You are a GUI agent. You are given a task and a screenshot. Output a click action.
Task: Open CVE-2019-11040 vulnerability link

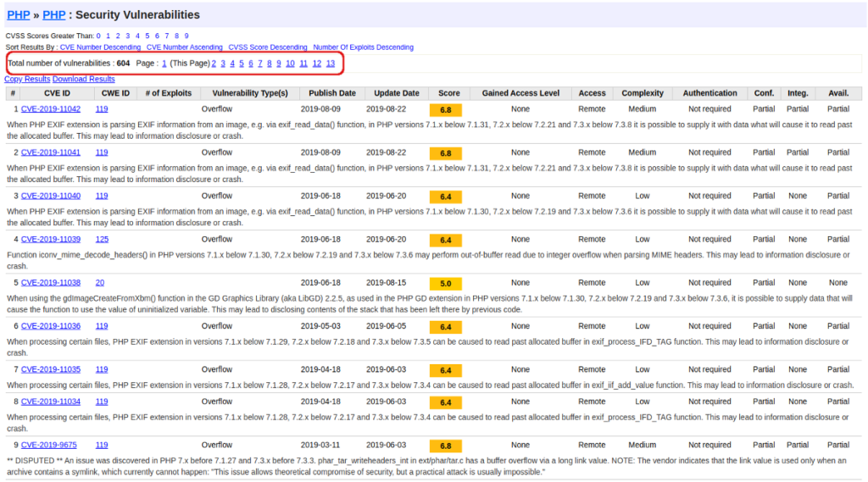coord(50,196)
